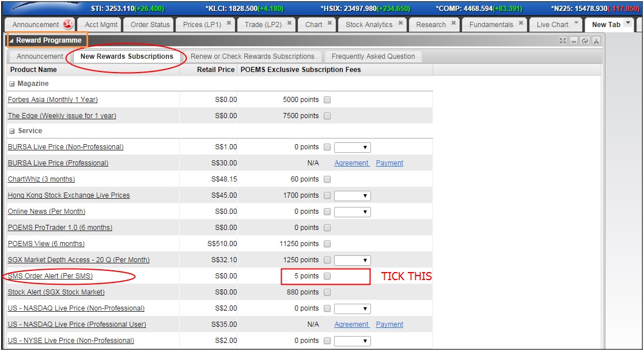Tick US NYSE Non-Professional checkbox
The image size is (644, 351).
[x=327, y=341]
